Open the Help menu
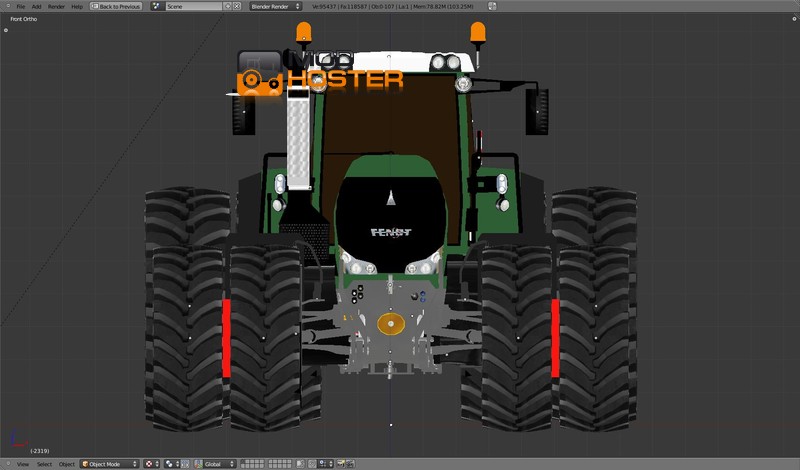 (x=77, y=7)
